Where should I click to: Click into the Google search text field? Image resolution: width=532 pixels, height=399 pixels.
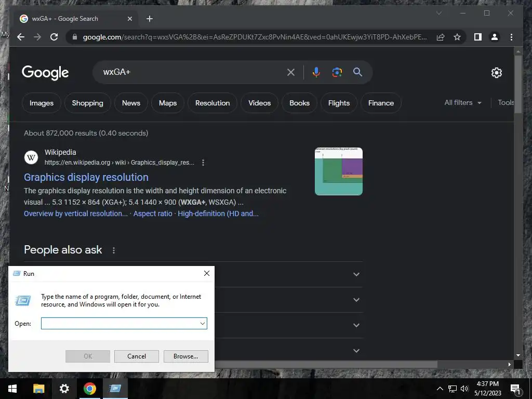[x=193, y=72]
